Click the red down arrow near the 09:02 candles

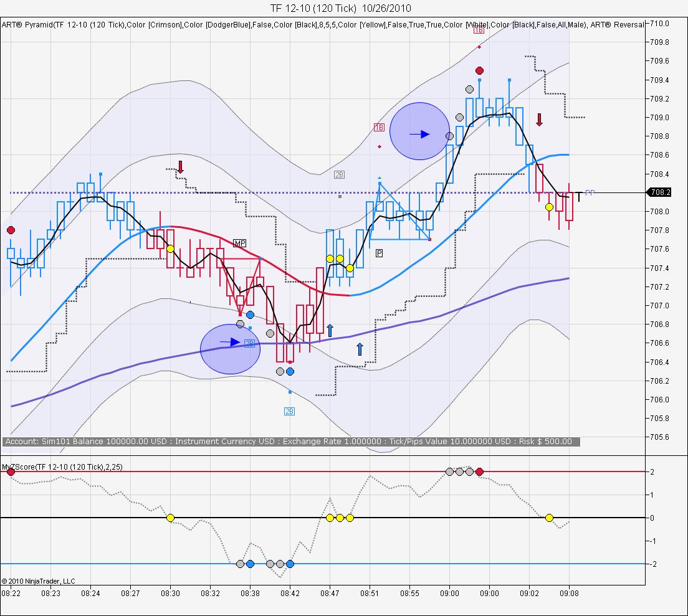pos(539,120)
